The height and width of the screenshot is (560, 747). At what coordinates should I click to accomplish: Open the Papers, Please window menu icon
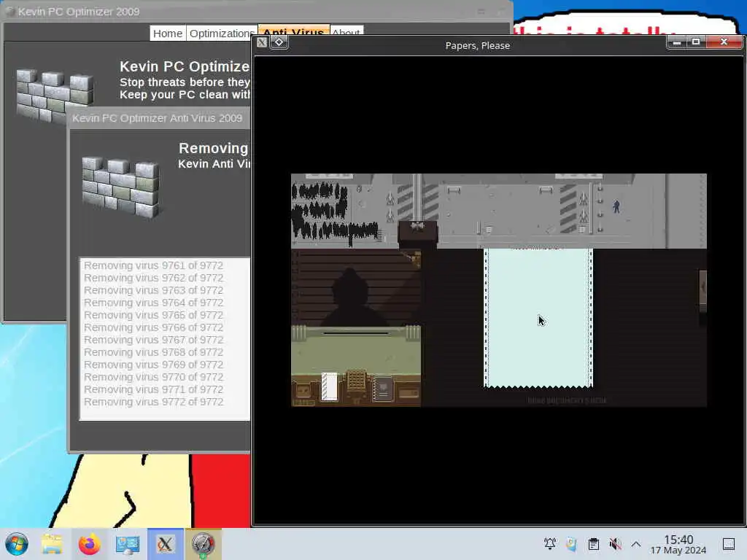(x=262, y=42)
